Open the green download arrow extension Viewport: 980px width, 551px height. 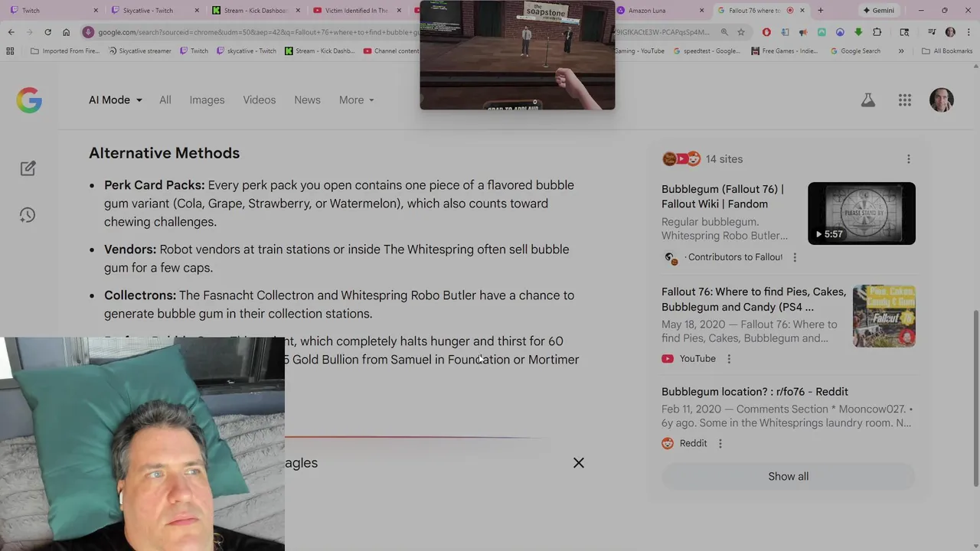[x=858, y=32]
